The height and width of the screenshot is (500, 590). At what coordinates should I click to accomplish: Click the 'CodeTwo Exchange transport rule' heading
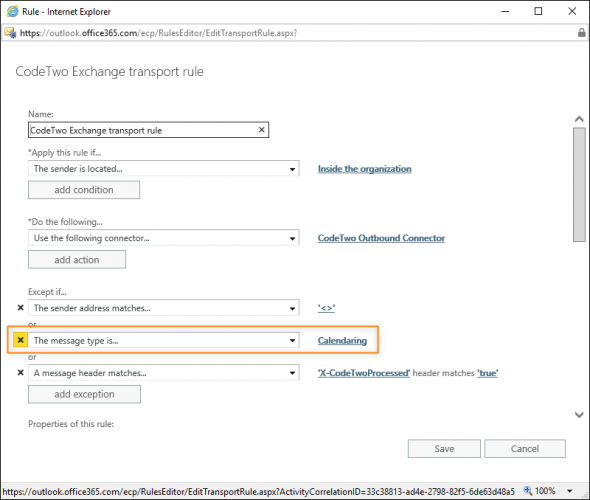(109, 71)
